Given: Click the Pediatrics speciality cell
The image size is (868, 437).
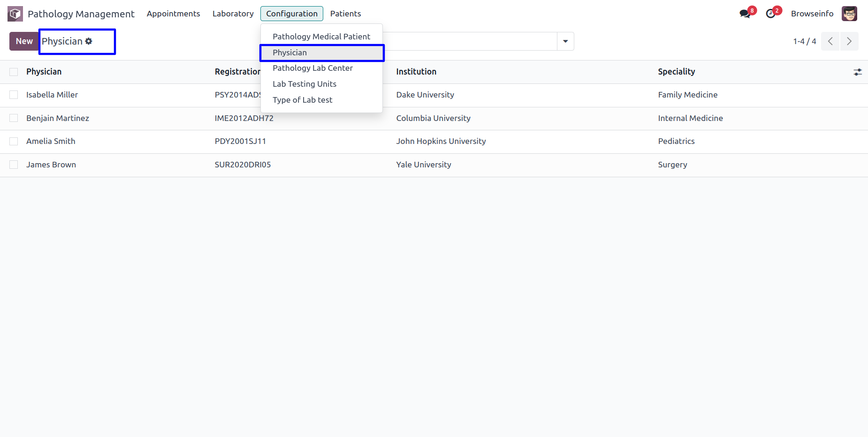Looking at the screenshot, I should tap(676, 141).
